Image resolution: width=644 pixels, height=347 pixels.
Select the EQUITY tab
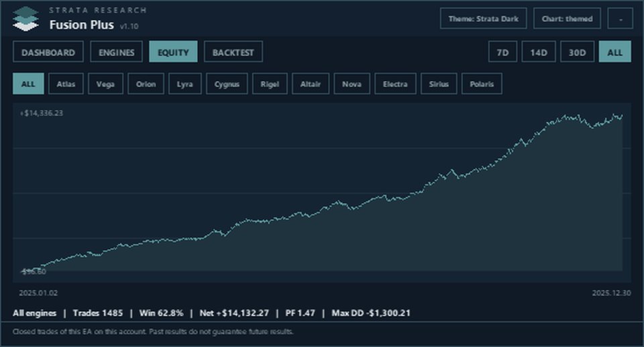[173, 52]
